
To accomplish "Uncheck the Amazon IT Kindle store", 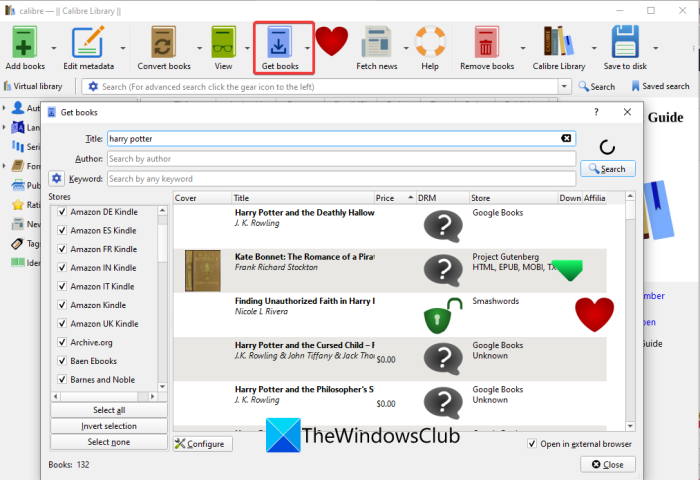I will (62, 286).
